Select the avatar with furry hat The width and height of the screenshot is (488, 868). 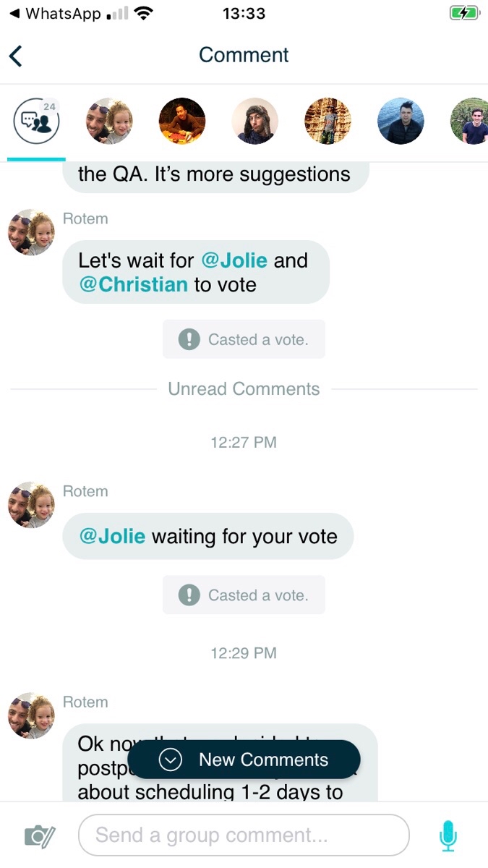coord(255,122)
